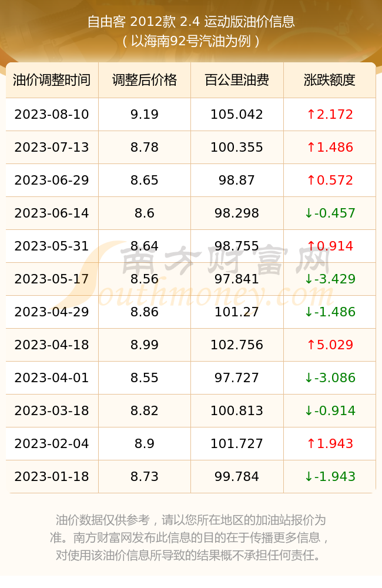Select the 2023-08-10 date cell
This screenshot has height=588, width=382.
pyautogui.click(x=52, y=115)
